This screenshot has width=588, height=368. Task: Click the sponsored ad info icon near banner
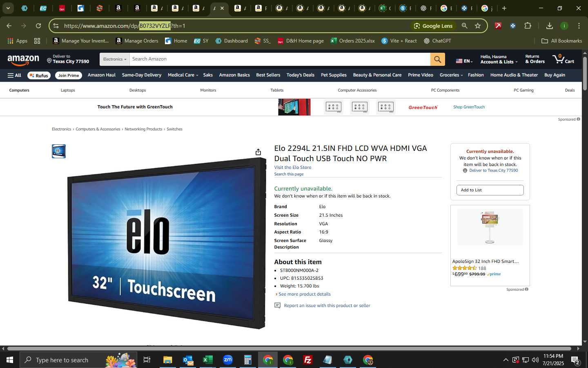pyautogui.click(x=578, y=119)
